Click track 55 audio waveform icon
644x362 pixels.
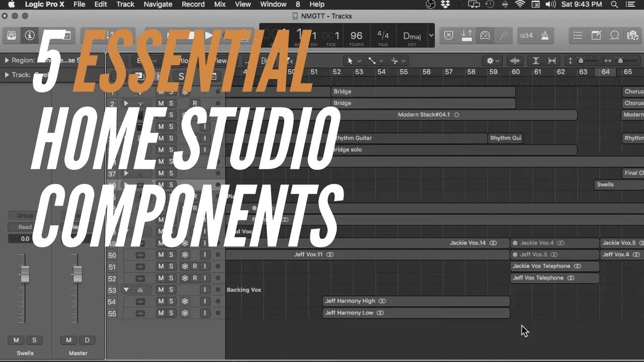click(140, 313)
